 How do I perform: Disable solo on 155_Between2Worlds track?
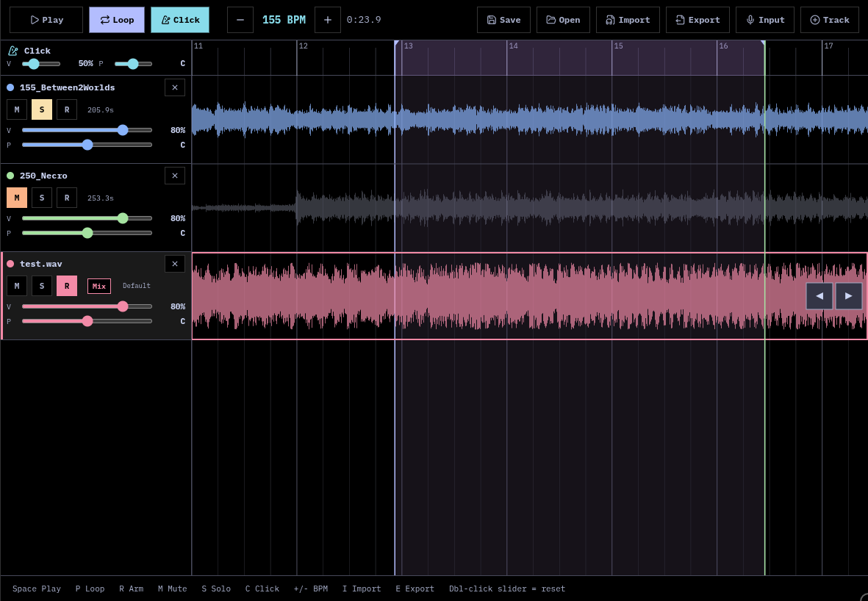pos(42,109)
